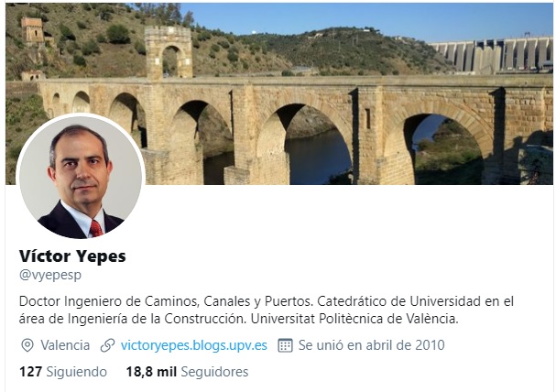556x392 pixels.
Task: Click the red tie in profile picture
Action: tap(96, 229)
